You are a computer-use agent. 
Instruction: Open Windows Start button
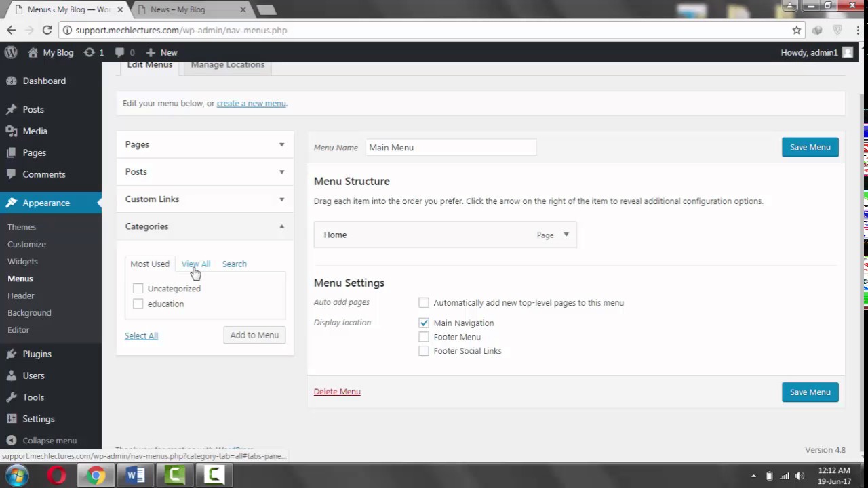tap(16, 475)
